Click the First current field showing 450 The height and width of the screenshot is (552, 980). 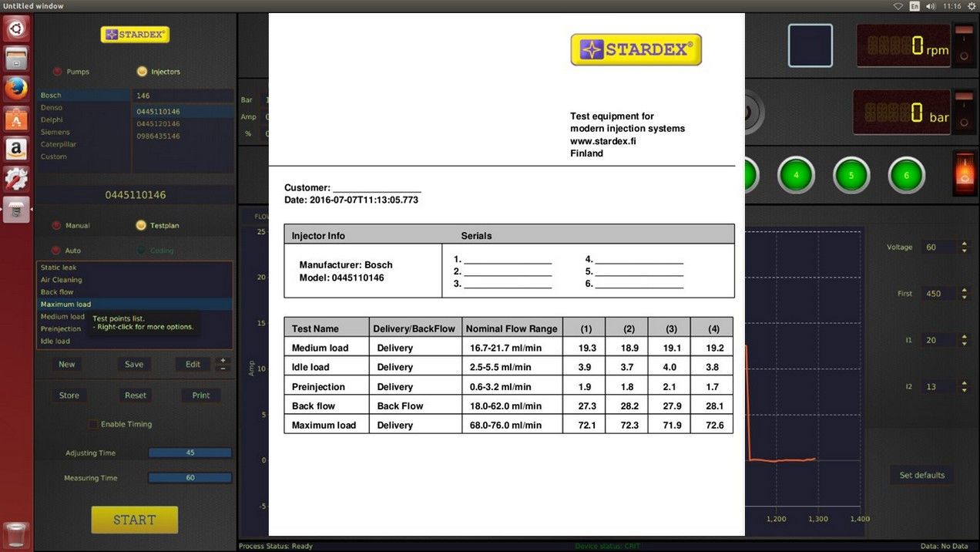click(x=940, y=294)
